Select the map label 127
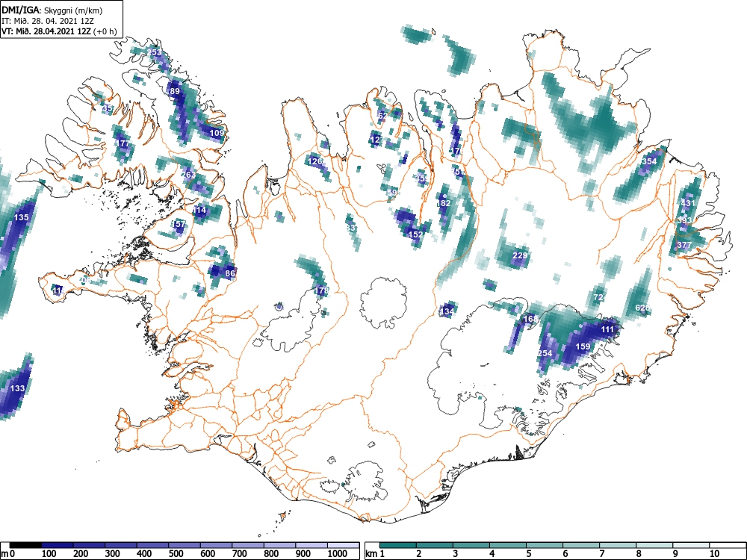The width and height of the screenshot is (747, 560). click(376, 140)
